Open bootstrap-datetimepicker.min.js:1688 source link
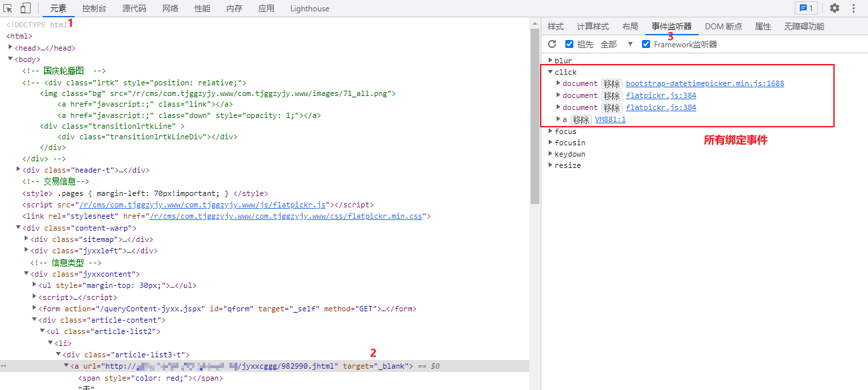868x390 pixels. (x=705, y=84)
